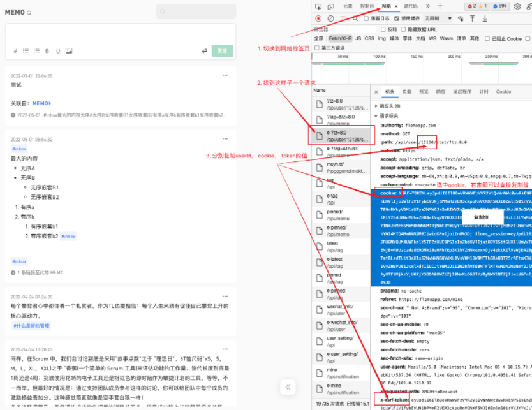Click the hashtag icon in memo editor
This screenshot has height=410, width=532.
click(x=15, y=50)
